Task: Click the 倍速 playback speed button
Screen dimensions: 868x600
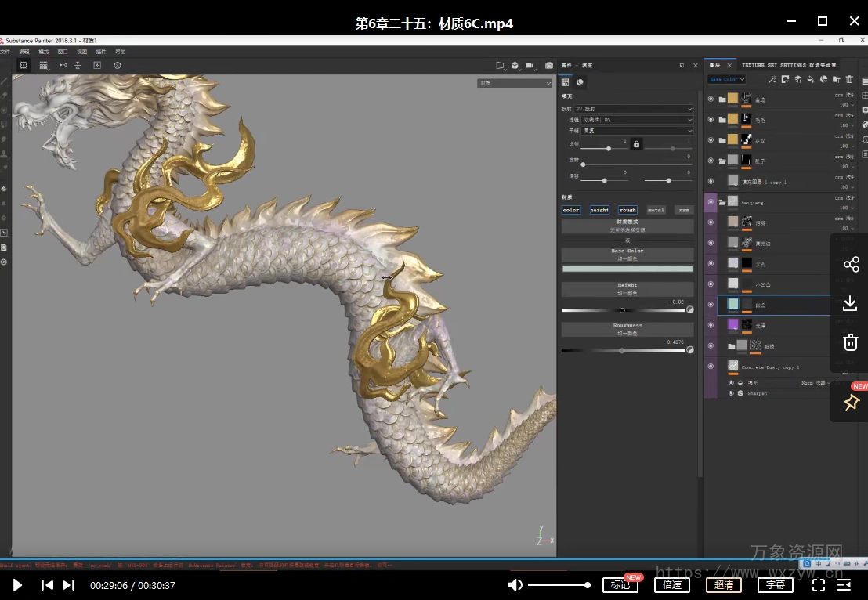Action: click(x=672, y=585)
